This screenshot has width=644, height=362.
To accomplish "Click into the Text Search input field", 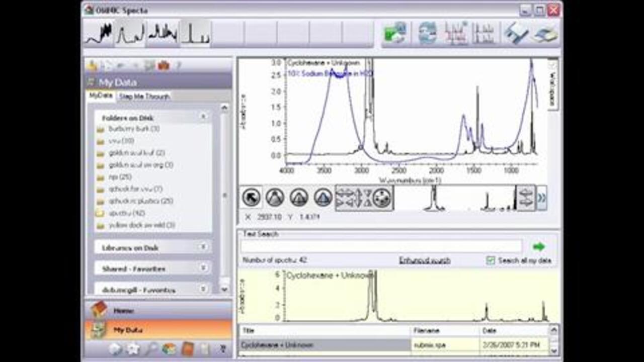I will point(381,247).
